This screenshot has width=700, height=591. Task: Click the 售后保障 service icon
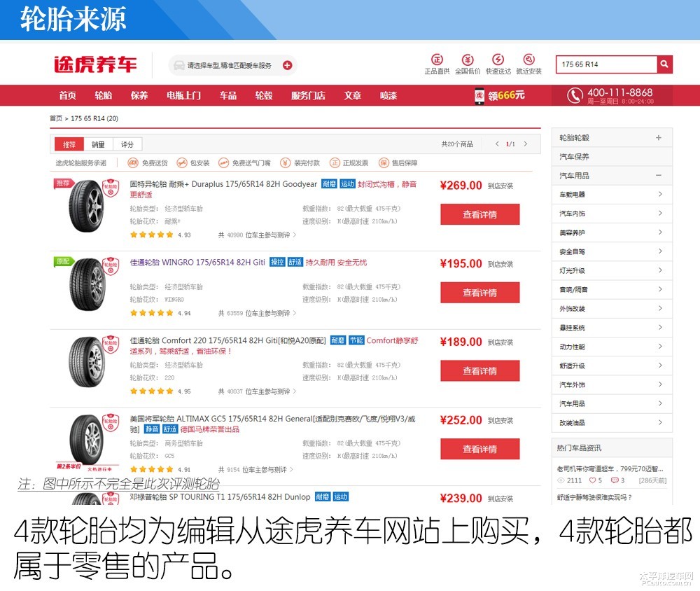[x=384, y=163]
